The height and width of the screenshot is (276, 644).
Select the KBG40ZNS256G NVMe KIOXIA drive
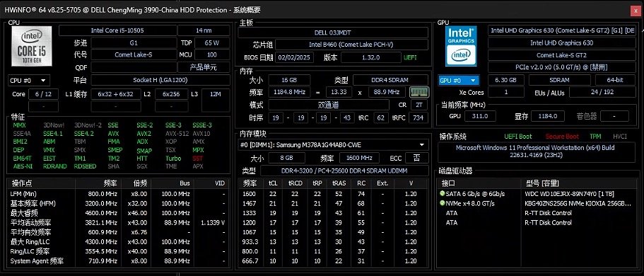(538, 203)
